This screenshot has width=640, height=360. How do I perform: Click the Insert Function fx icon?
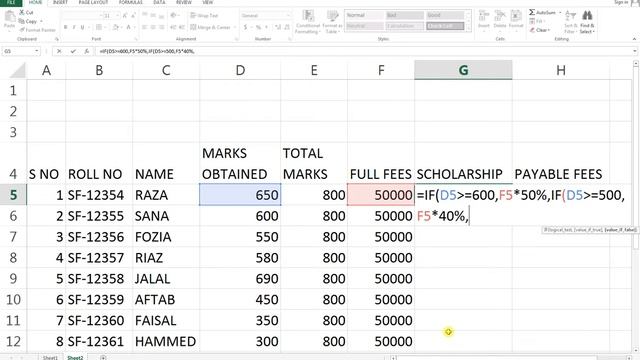coord(87,51)
